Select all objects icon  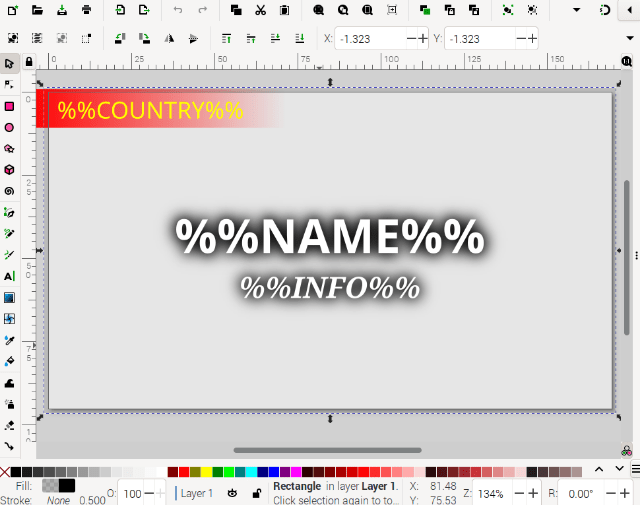coord(13,38)
